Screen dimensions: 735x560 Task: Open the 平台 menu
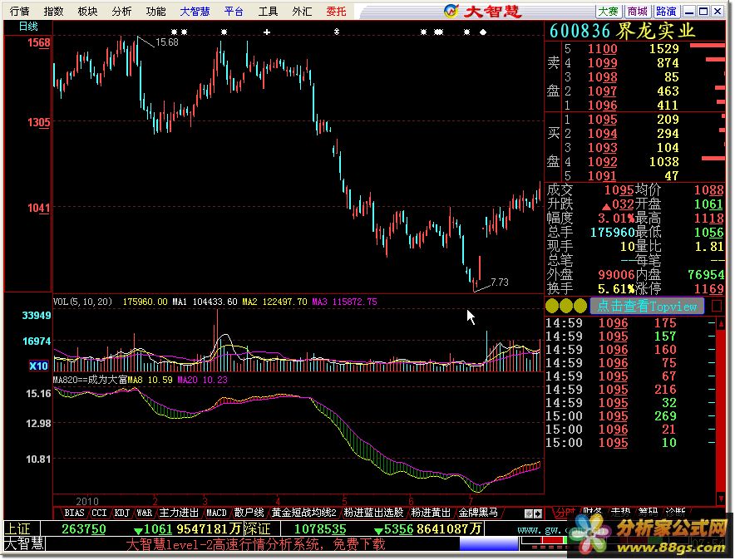click(x=234, y=11)
